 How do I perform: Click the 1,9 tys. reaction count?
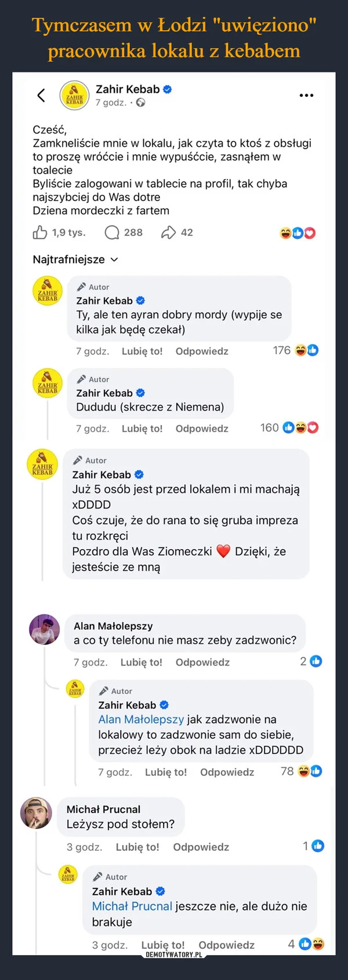point(68,232)
